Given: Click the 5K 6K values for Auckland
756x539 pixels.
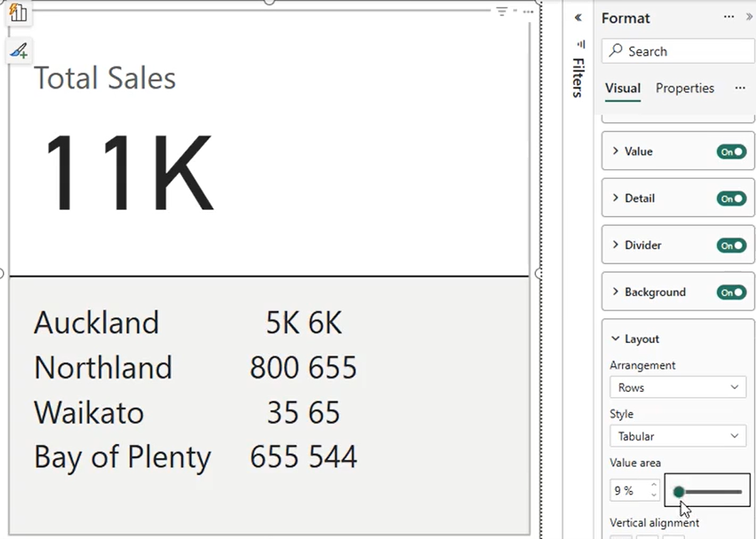Looking at the screenshot, I should [x=304, y=322].
